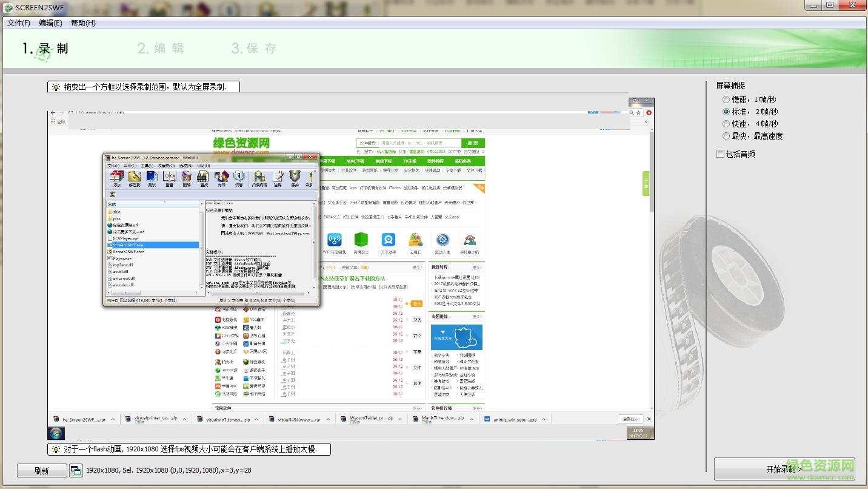868x489 pixels.
Task: Choose 最快，最高速度 recording option
Action: 726,135
